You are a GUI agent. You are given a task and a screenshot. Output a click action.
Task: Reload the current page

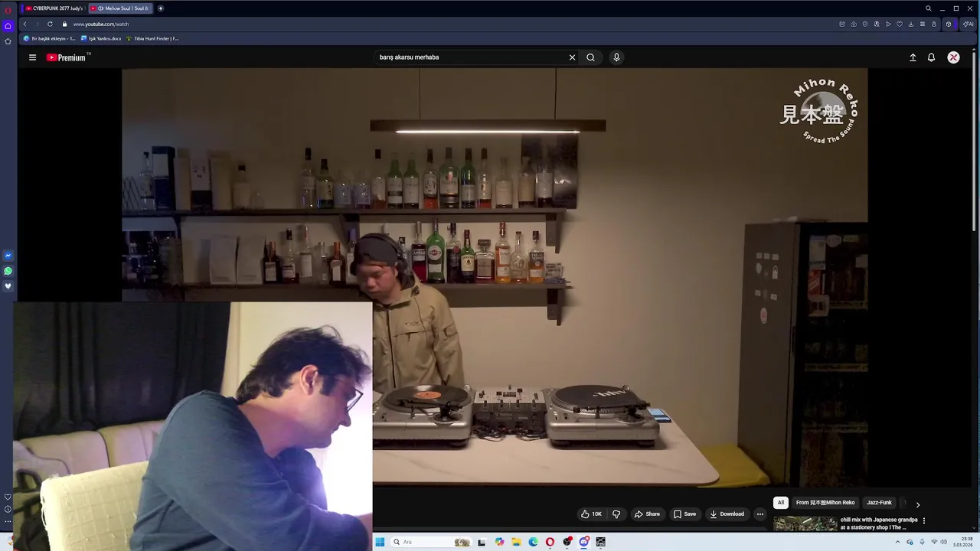(x=50, y=24)
